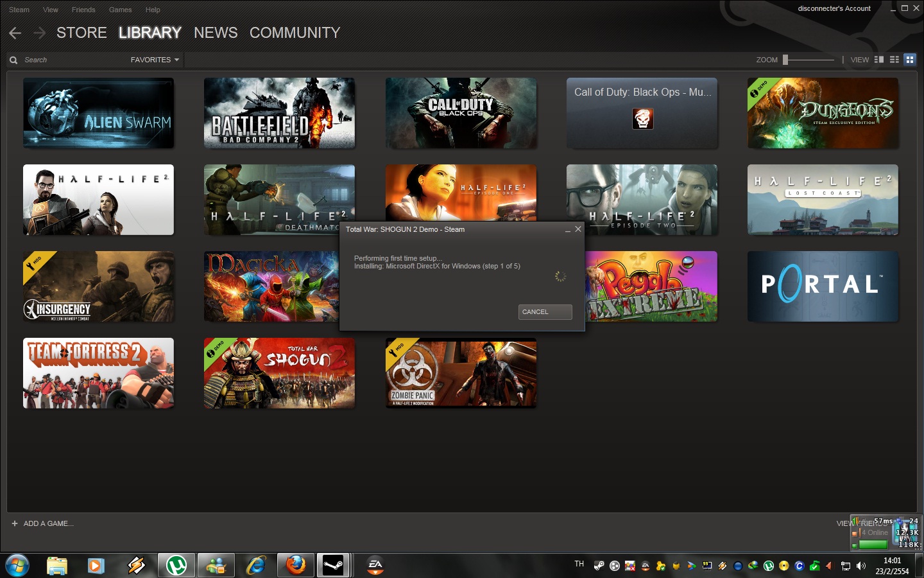Close the Total War setup dialog
Image resolution: width=924 pixels, height=578 pixels.
pos(578,229)
